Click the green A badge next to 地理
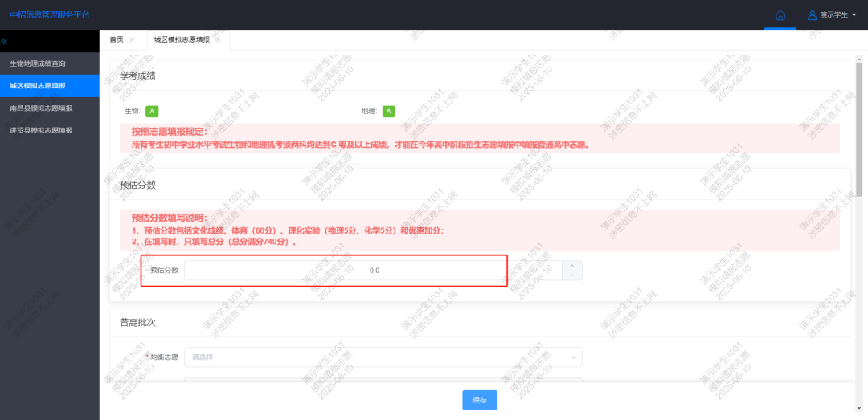 point(389,112)
